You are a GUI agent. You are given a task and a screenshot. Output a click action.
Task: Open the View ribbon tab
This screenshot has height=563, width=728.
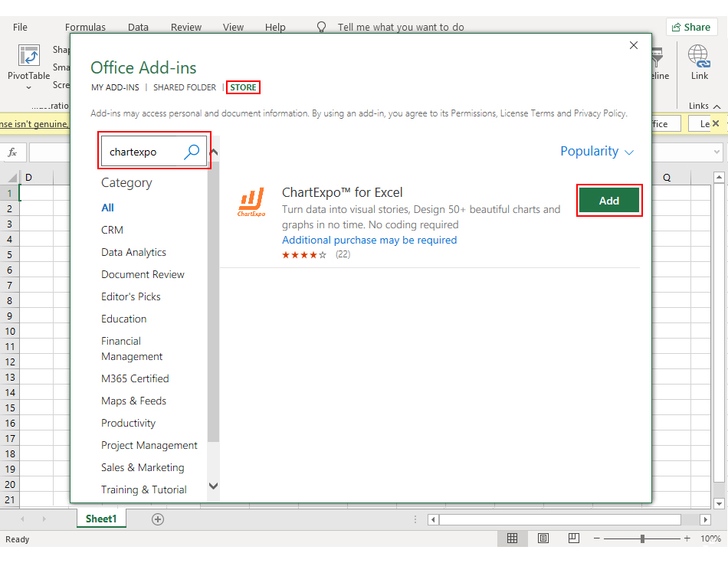(233, 27)
